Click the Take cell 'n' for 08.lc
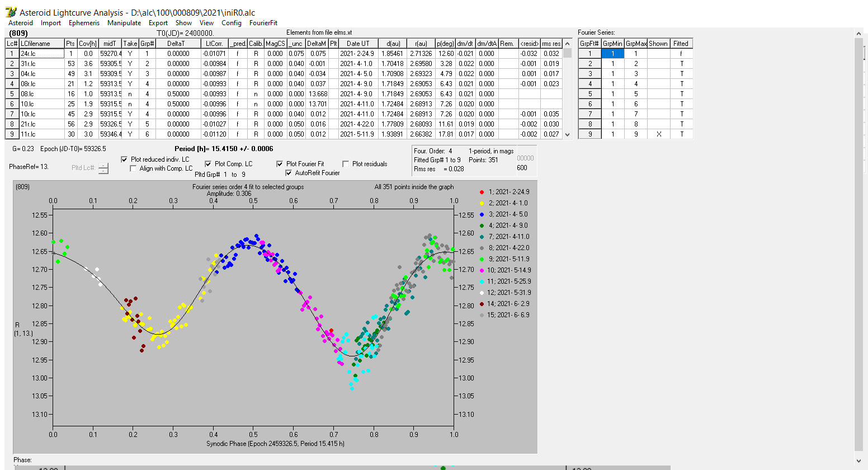868x470 pixels. click(130, 94)
